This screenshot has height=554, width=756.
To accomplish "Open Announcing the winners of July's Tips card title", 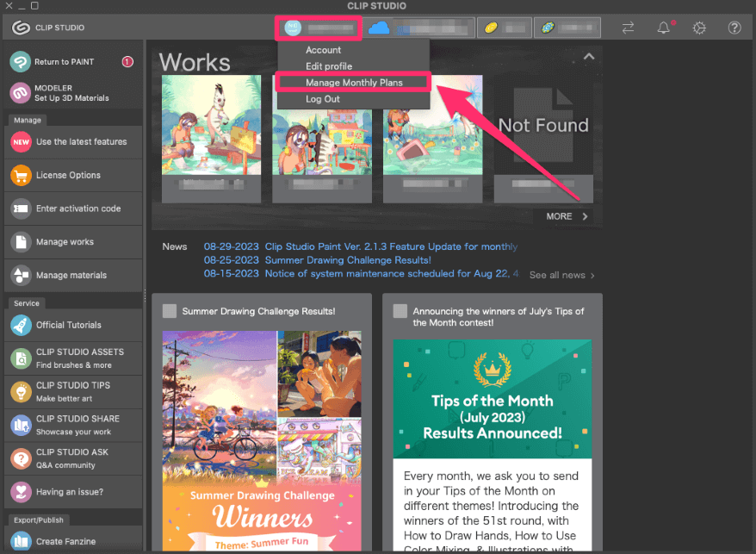I will coord(498,316).
